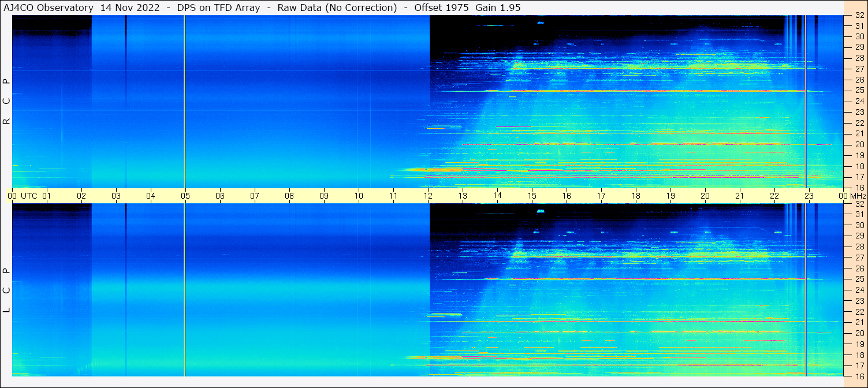
Task: Click the L C P vertical panel label
Action: 6,290
